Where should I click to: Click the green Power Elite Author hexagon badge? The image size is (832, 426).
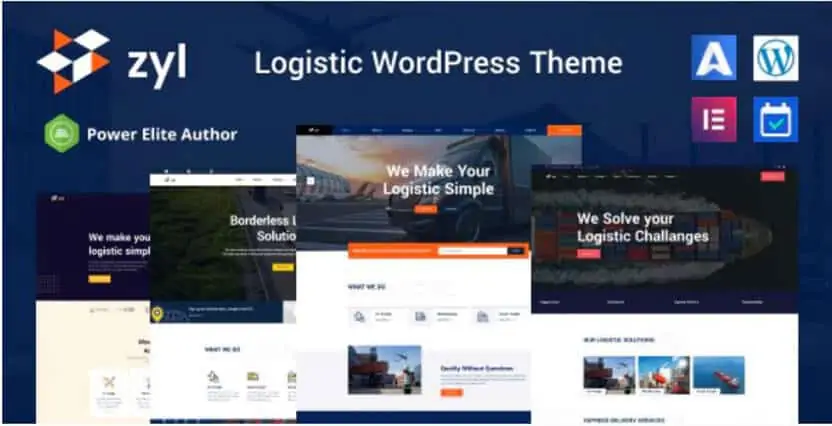[x=62, y=133]
